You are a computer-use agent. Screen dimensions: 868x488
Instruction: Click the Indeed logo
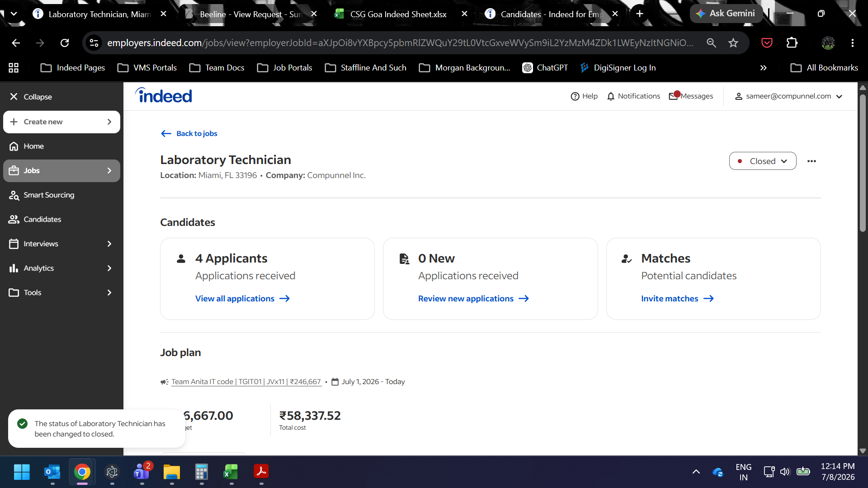click(164, 95)
